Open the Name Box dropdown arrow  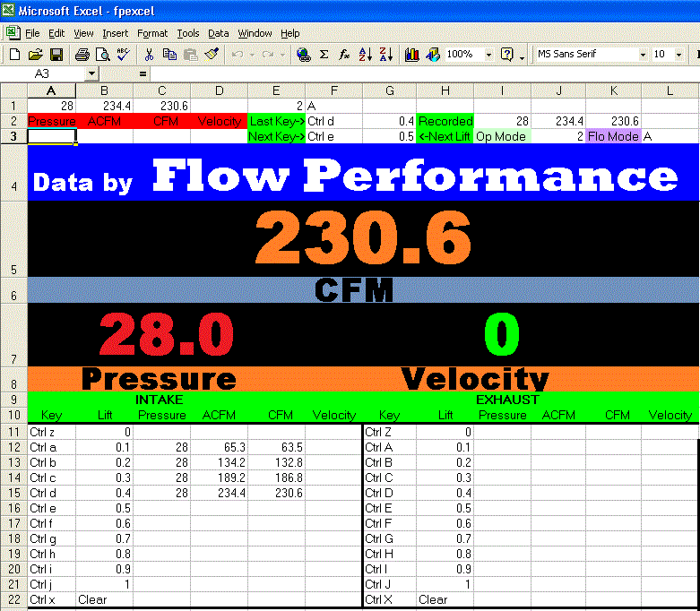pos(91,73)
